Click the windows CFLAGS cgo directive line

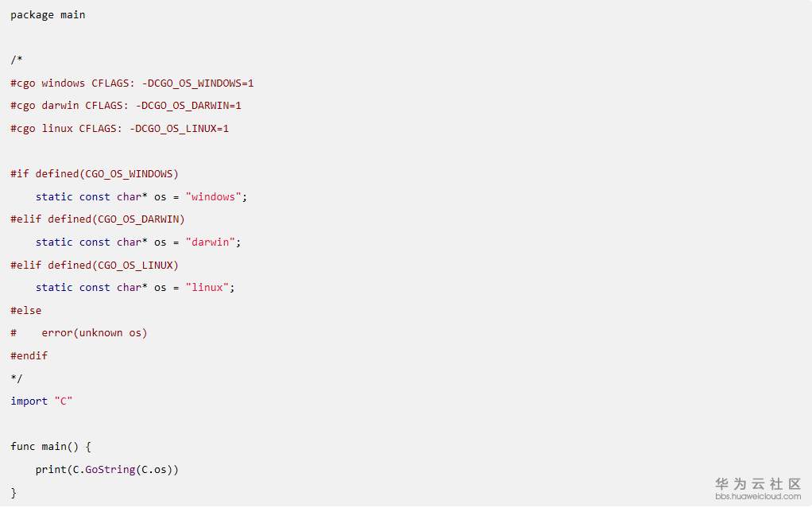click(x=132, y=83)
